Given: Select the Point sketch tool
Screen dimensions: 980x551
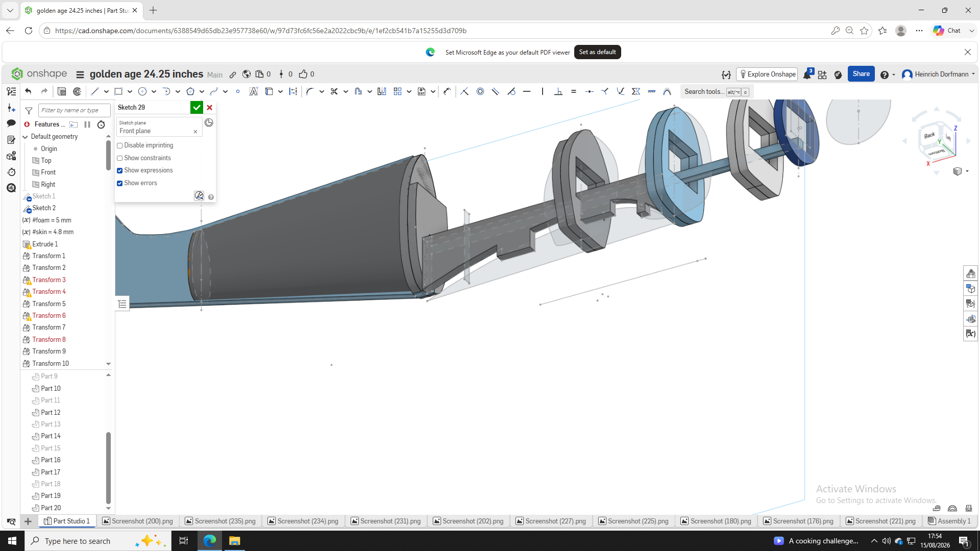Looking at the screenshot, I should pyautogui.click(x=238, y=91).
